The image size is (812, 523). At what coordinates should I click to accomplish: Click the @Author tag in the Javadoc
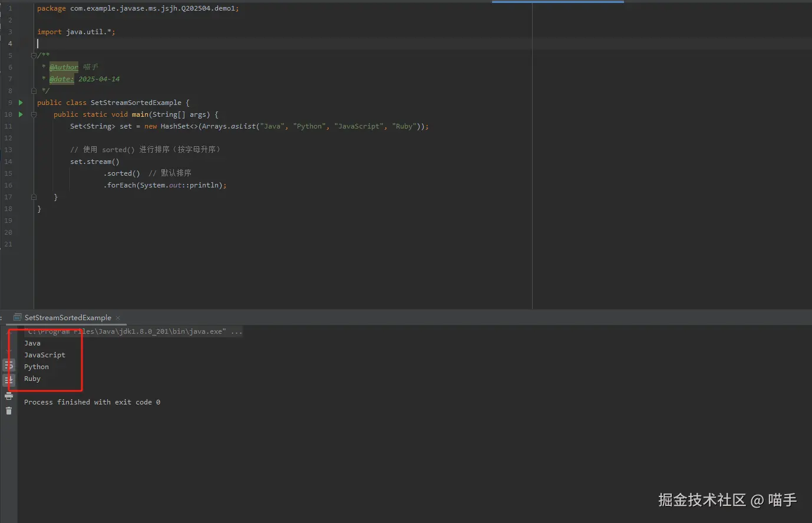(x=64, y=67)
